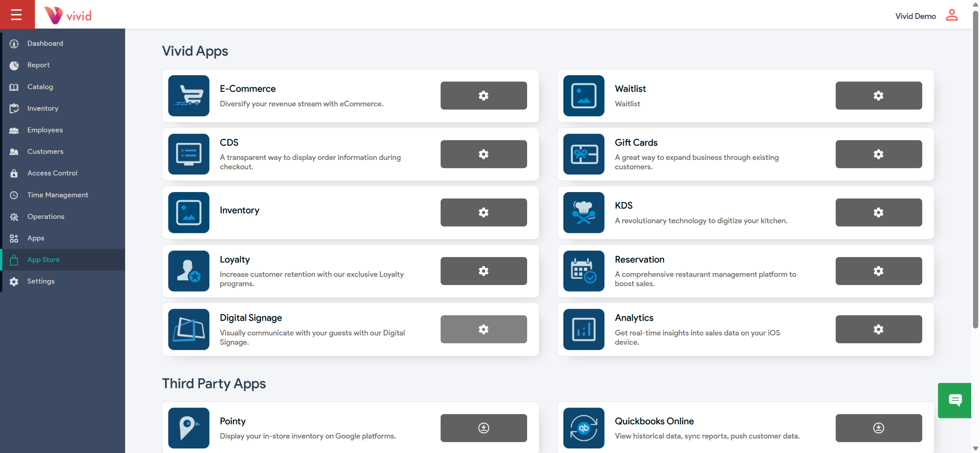Download the Pointy app
This screenshot has width=980, height=453.
click(x=483, y=428)
